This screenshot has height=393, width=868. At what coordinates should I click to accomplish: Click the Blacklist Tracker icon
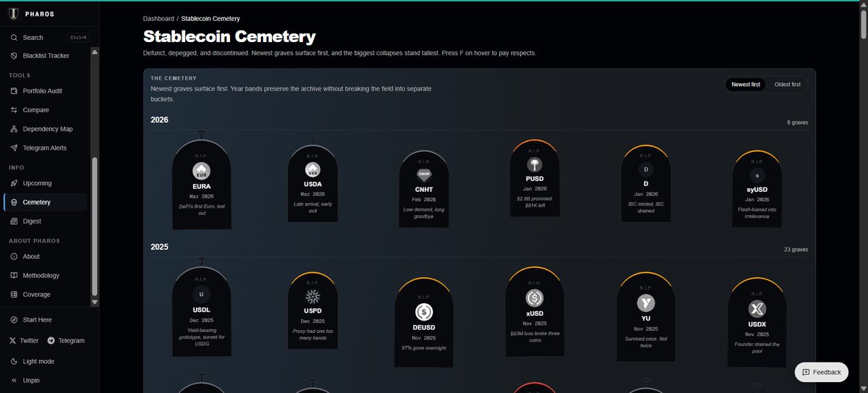[14, 56]
